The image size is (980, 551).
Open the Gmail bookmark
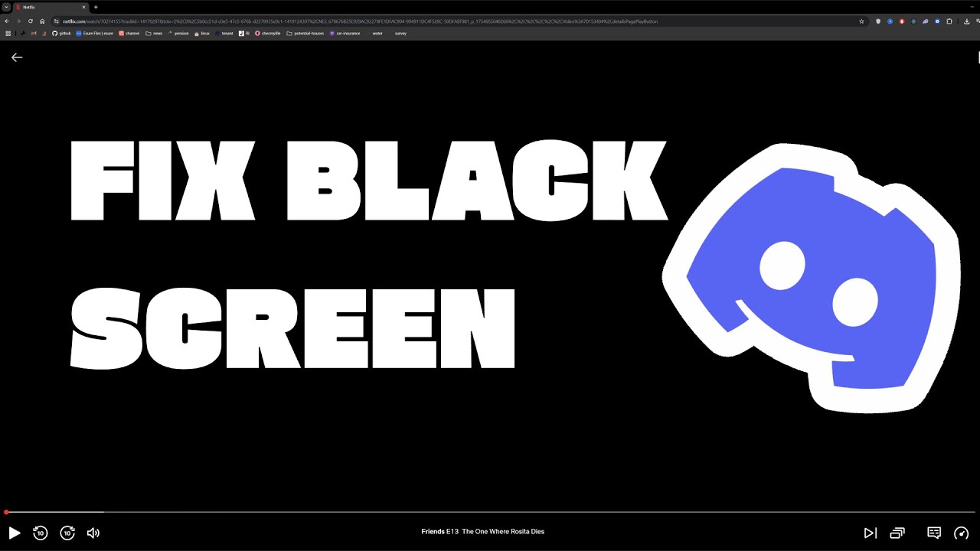[x=34, y=34]
